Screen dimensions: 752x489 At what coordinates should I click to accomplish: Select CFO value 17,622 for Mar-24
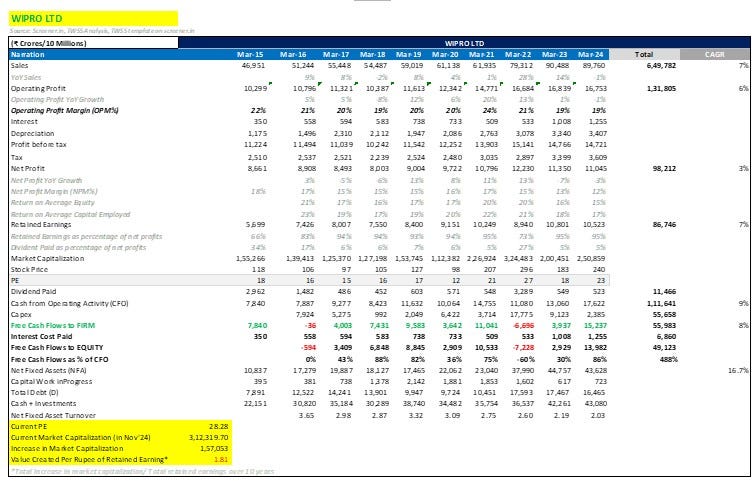(x=595, y=303)
